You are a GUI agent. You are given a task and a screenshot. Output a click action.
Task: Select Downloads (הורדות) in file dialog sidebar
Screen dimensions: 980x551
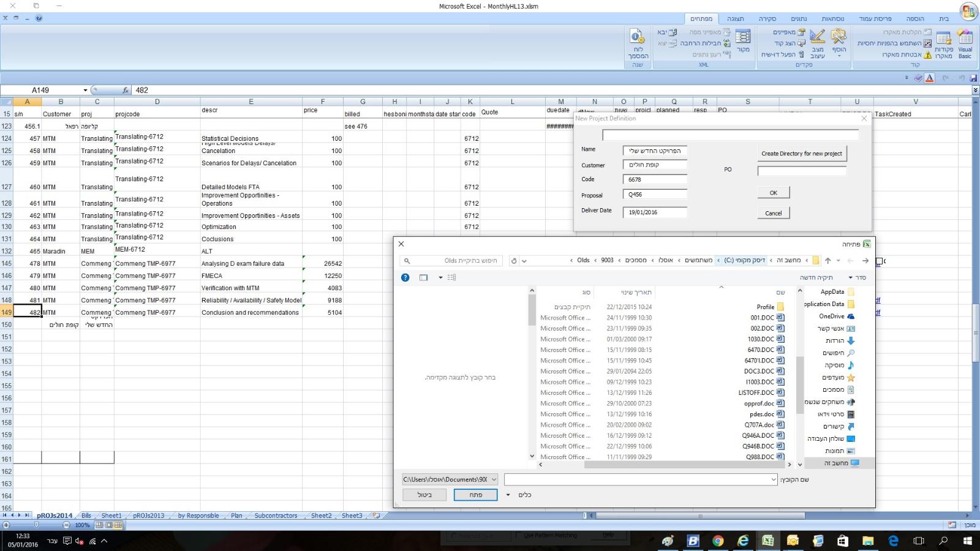point(840,341)
